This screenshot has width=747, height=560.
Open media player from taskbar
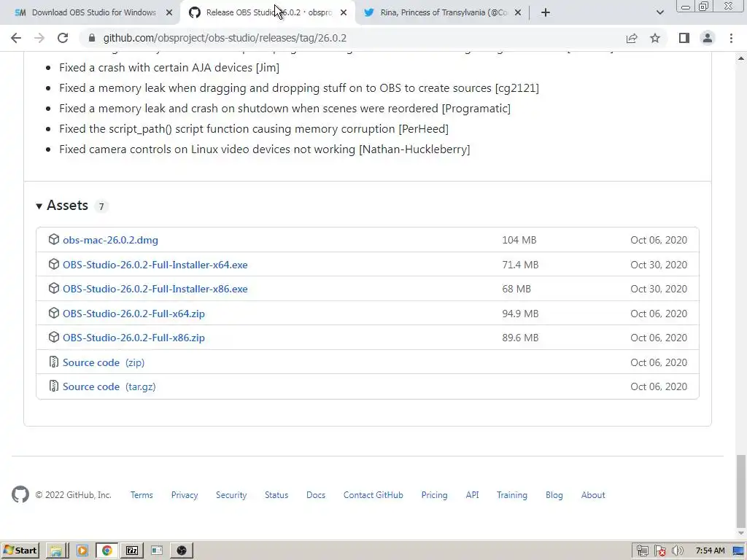point(82,551)
